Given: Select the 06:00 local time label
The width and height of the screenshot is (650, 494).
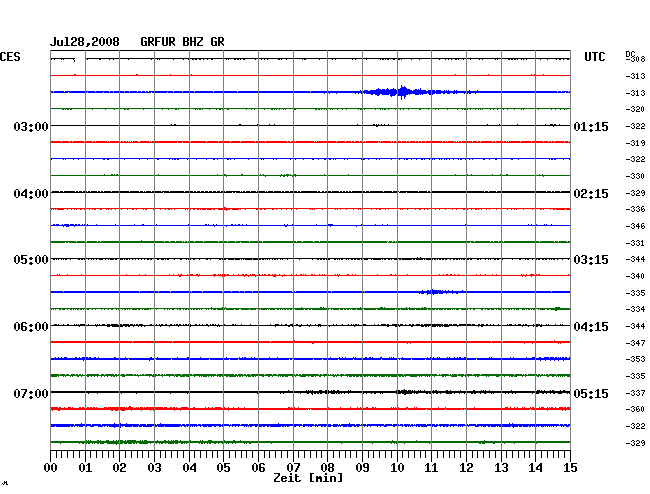Looking at the screenshot, I should [x=31, y=327].
